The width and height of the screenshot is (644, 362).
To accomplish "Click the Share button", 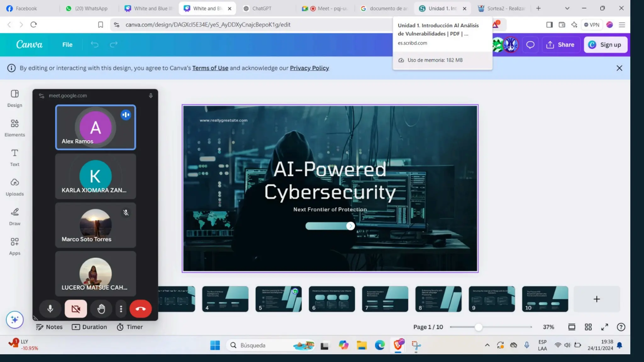I will coord(561,45).
